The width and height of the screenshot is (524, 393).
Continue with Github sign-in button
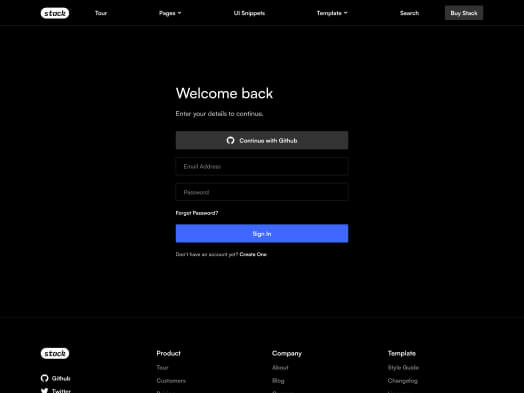262,140
